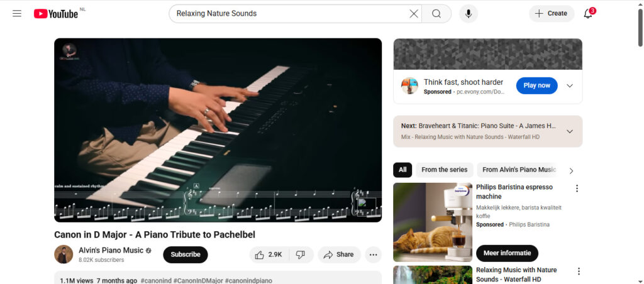This screenshot has width=644, height=284.
Task: Click the video title Canon in D Major
Action: pyautogui.click(x=155, y=235)
